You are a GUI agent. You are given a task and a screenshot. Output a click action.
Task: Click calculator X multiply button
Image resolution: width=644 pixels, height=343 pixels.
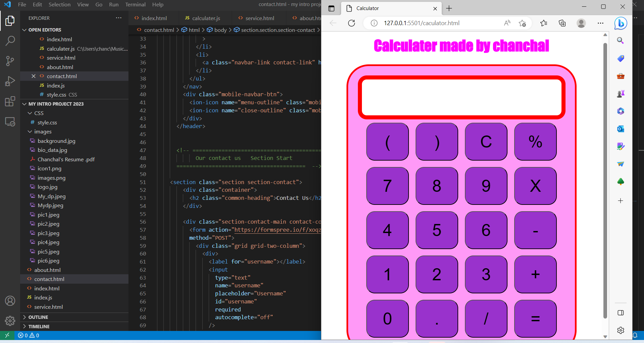(535, 186)
